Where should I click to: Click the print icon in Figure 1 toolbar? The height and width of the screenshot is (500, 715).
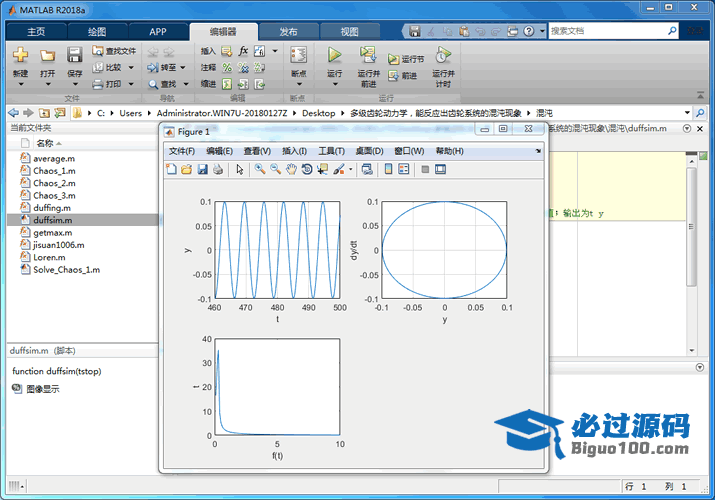[218, 170]
